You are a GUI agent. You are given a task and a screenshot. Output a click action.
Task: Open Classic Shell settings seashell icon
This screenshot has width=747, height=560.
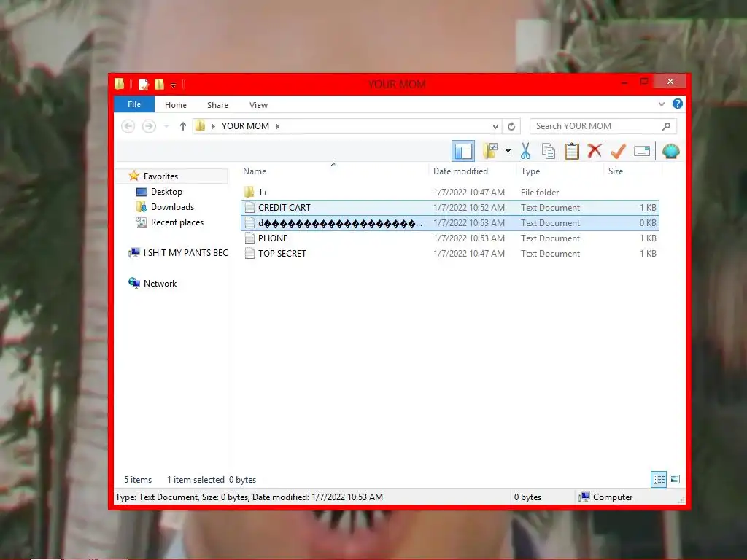pyautogui.click(x=671, y=152)
